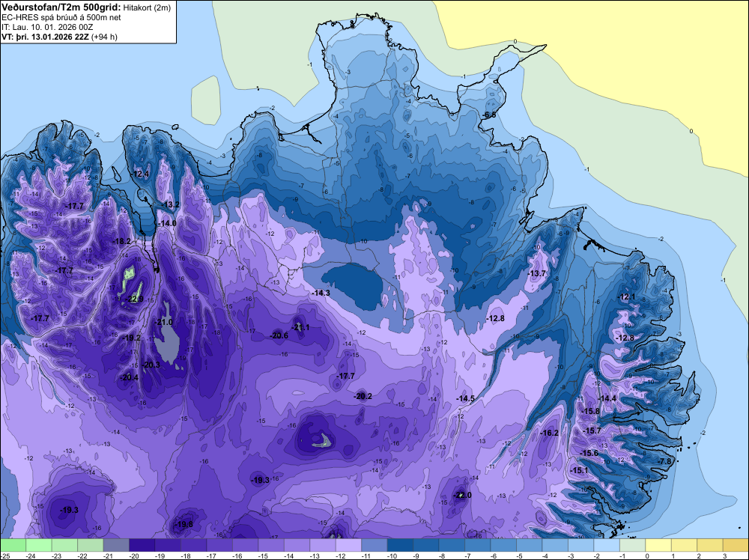The image size is (749, 560).
Task: Choose the legend swatch labeled -7
Action: (x=477, y=545)
